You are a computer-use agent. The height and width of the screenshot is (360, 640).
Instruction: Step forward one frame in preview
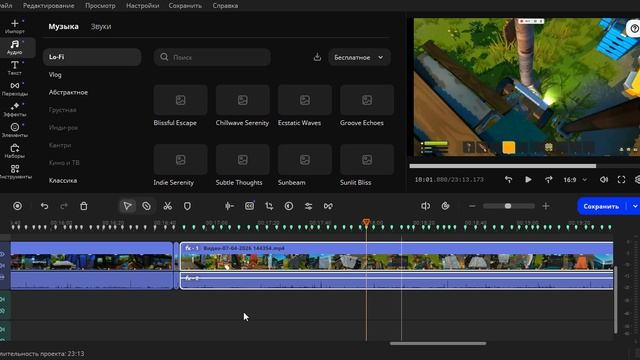point(548,180)
